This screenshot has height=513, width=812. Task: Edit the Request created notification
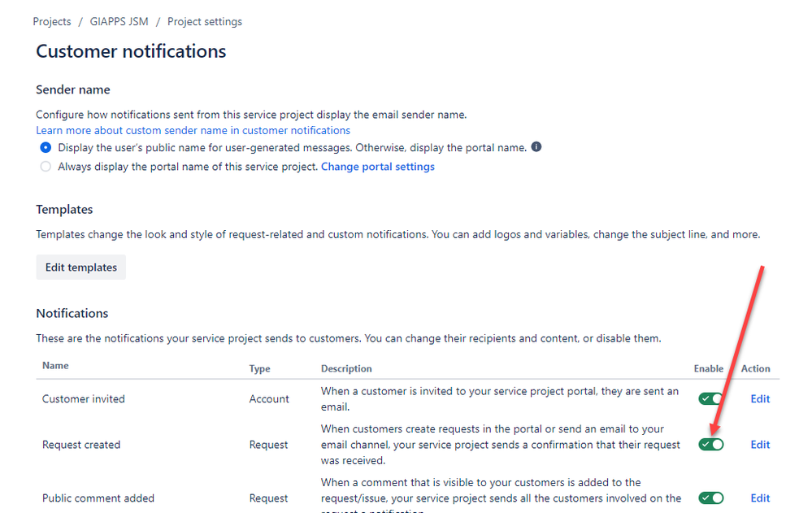pos(760,445)
